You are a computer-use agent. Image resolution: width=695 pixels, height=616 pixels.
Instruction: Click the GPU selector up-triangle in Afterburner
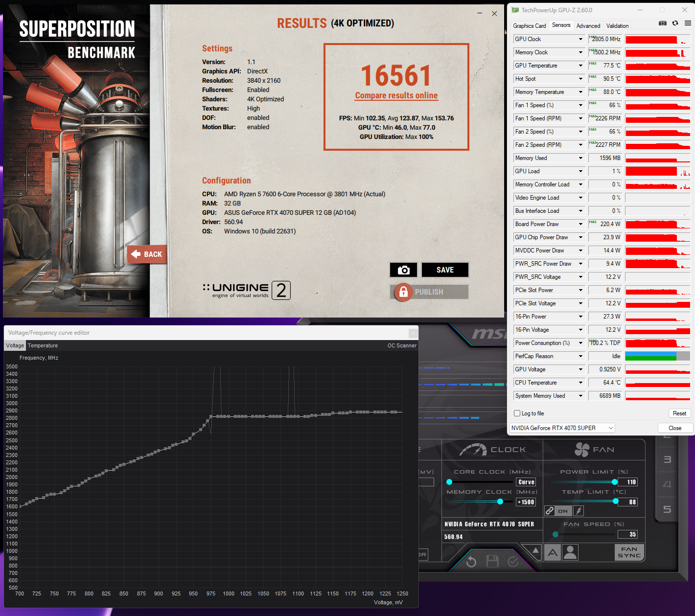[x=535, y=551]
